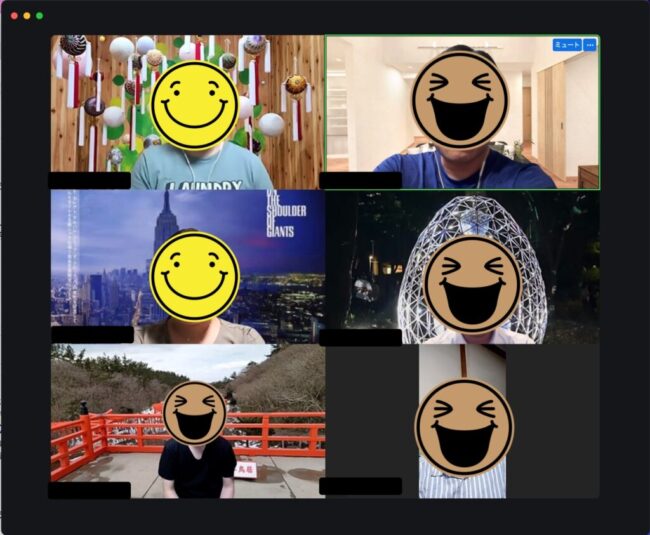Select the tile with illuminated lattice dome
Viewport: 650px width, 535px height.
[x=462, y=266]
